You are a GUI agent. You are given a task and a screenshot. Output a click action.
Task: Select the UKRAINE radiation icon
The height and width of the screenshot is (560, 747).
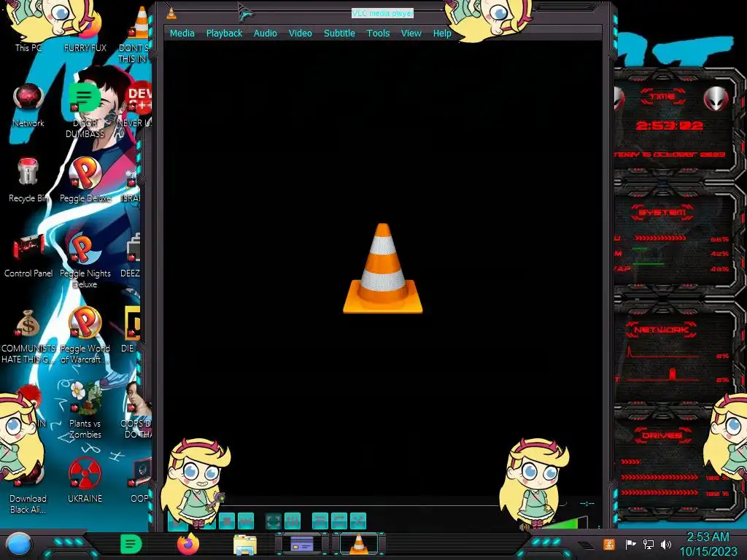click(x=85, y=481)
